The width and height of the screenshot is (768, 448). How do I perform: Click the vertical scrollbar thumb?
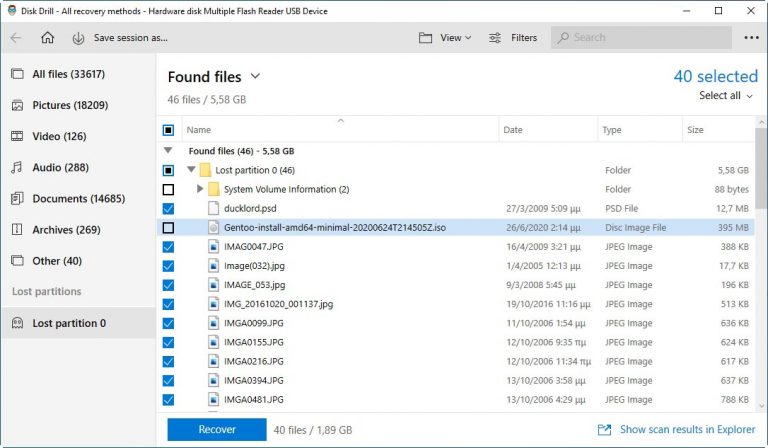coord(761,168)
